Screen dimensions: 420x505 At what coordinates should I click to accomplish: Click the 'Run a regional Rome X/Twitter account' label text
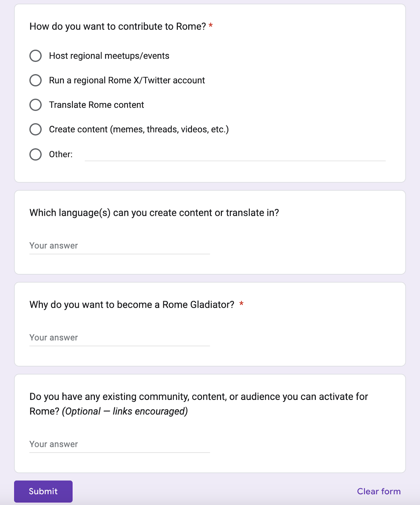click(127, 80)
